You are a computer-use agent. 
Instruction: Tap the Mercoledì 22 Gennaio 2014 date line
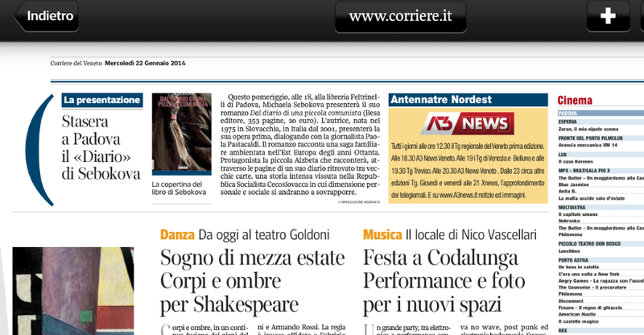point(145,64)
